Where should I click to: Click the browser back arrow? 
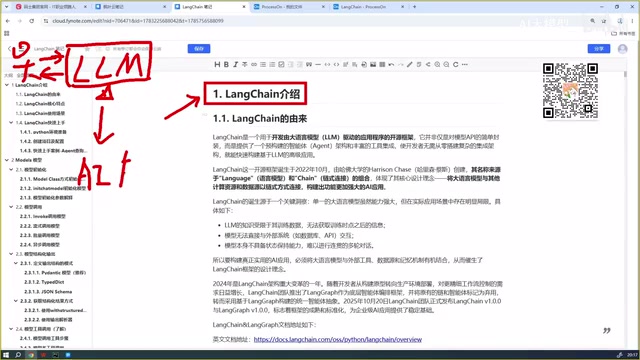pyautogui.click(x=8, y=21)
